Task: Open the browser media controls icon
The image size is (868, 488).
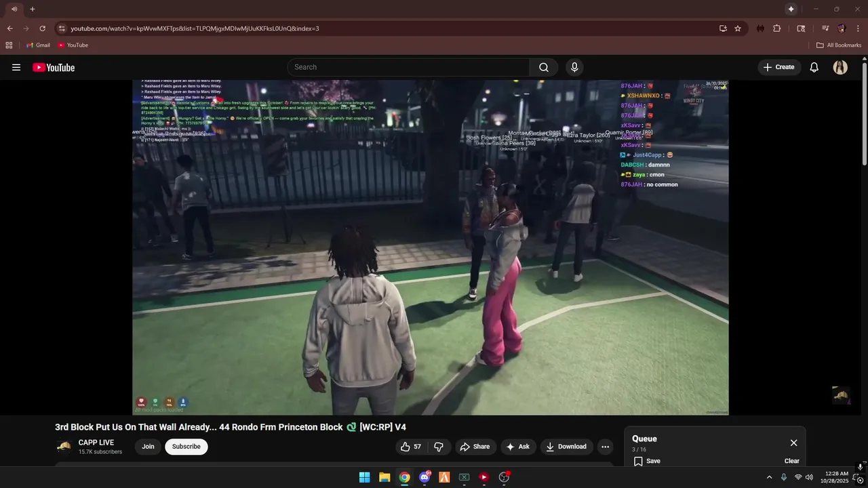Action: click(x=825, y=28)
